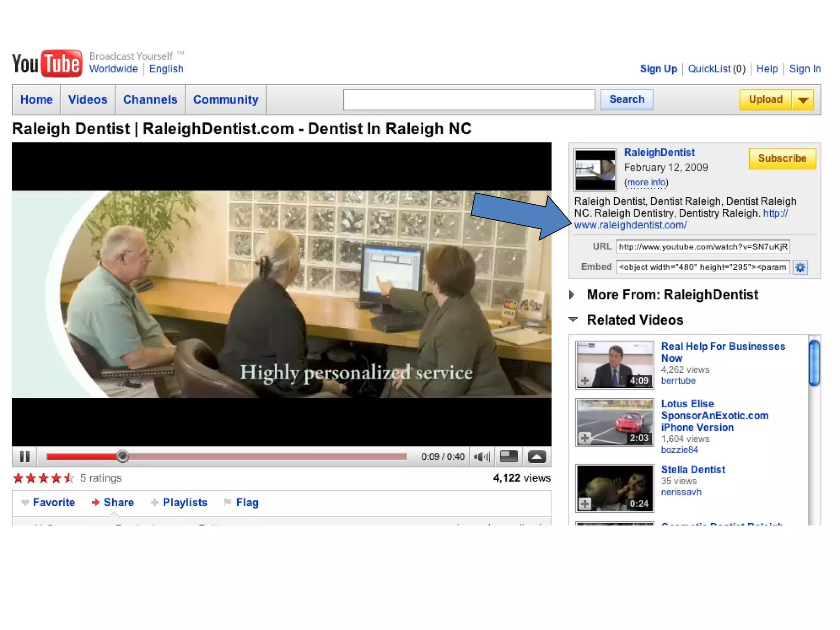Image resolution: width=840 pixels, height=630 pixels.
Task: Click the search text field
Action: [469, 100]
